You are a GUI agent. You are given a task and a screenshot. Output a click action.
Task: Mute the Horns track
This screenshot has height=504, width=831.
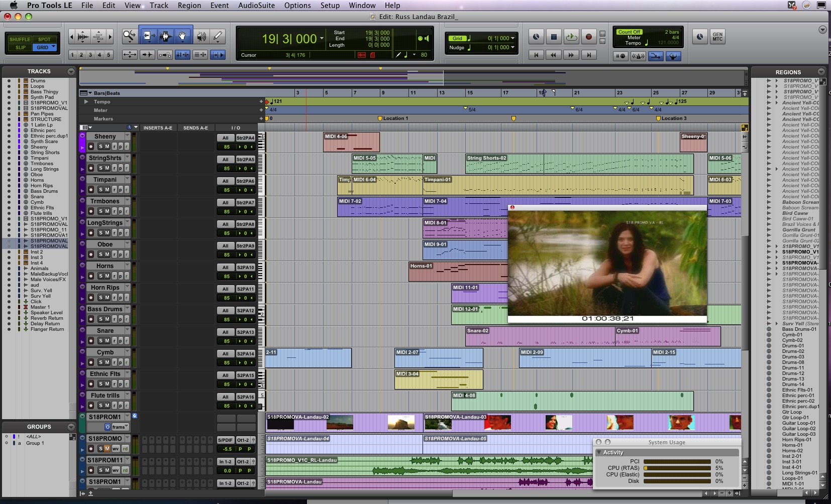pyautogui.click(x=107, y=276)
